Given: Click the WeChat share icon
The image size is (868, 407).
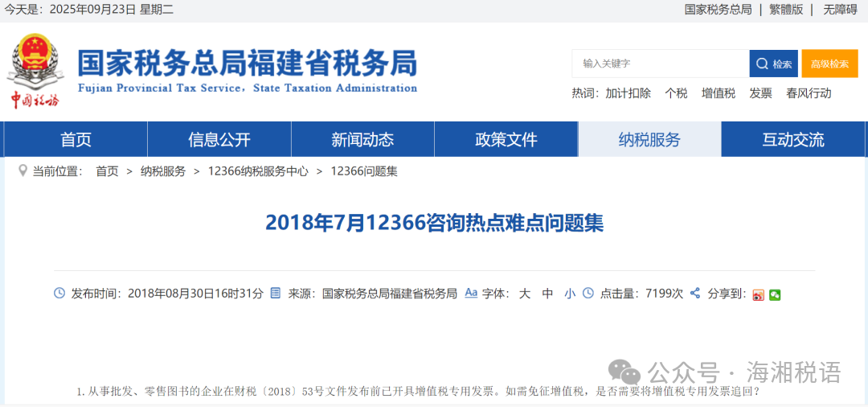Looking at the screenshot, I should 775,294.
